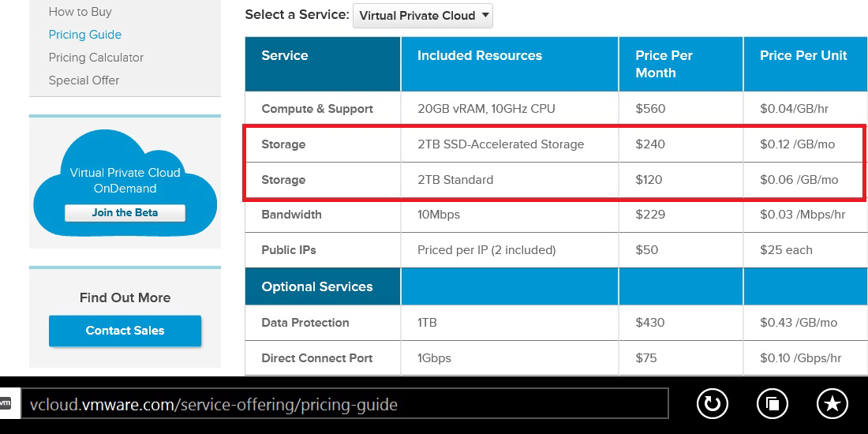Click the site favicon beside address bar
This screenshot has height=434, width=868.
tap(5, 403)
